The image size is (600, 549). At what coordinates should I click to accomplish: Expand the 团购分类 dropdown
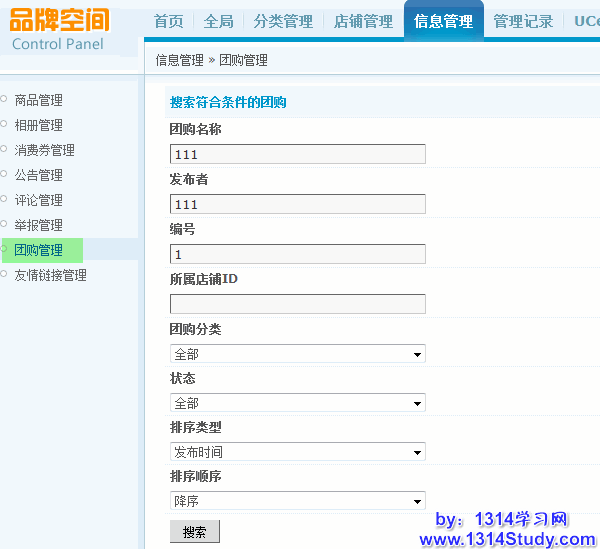297,354
